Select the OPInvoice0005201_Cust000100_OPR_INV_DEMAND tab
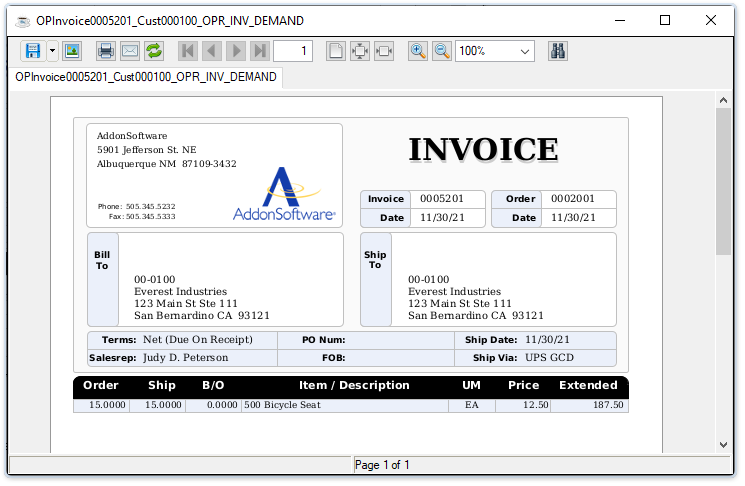745x486 pixels. [145, 77]
